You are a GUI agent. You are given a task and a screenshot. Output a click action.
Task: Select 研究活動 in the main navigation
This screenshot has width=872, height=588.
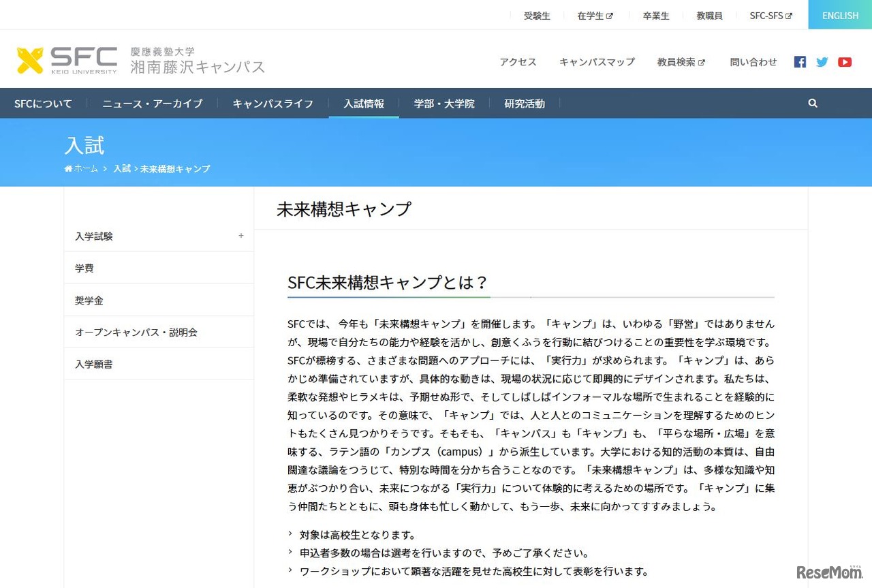tap(525, 104)
